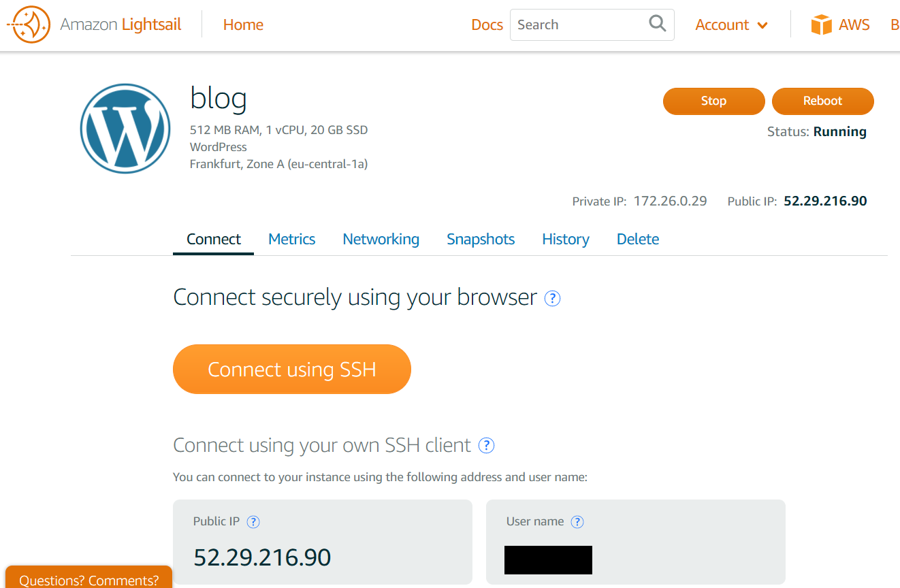Select the Delete tab

637,240
